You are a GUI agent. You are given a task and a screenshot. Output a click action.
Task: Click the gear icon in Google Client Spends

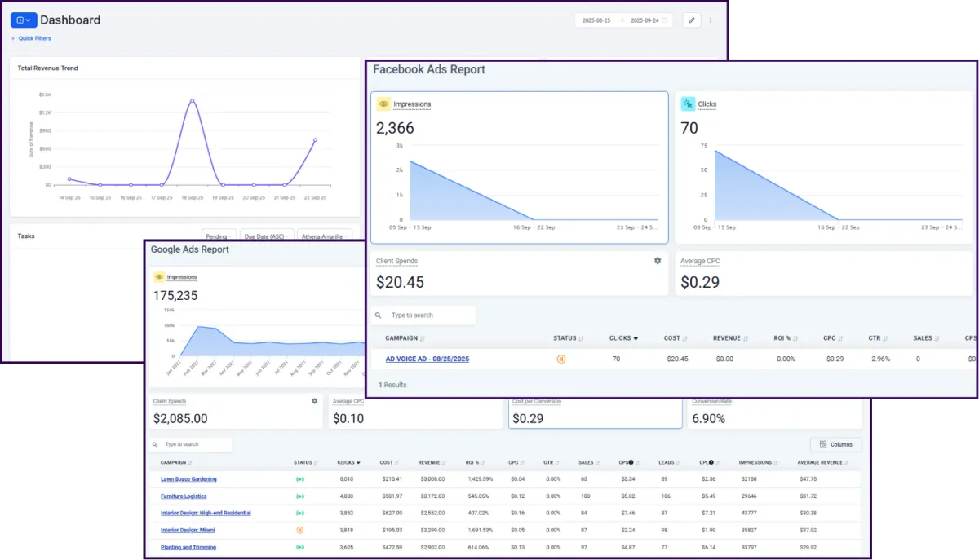(315, 401)
